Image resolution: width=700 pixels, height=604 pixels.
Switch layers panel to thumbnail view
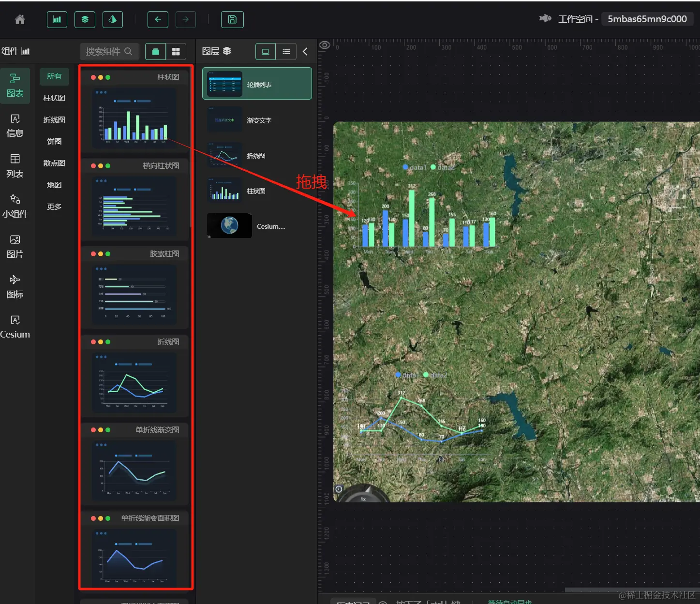click(x=266, y=51)
